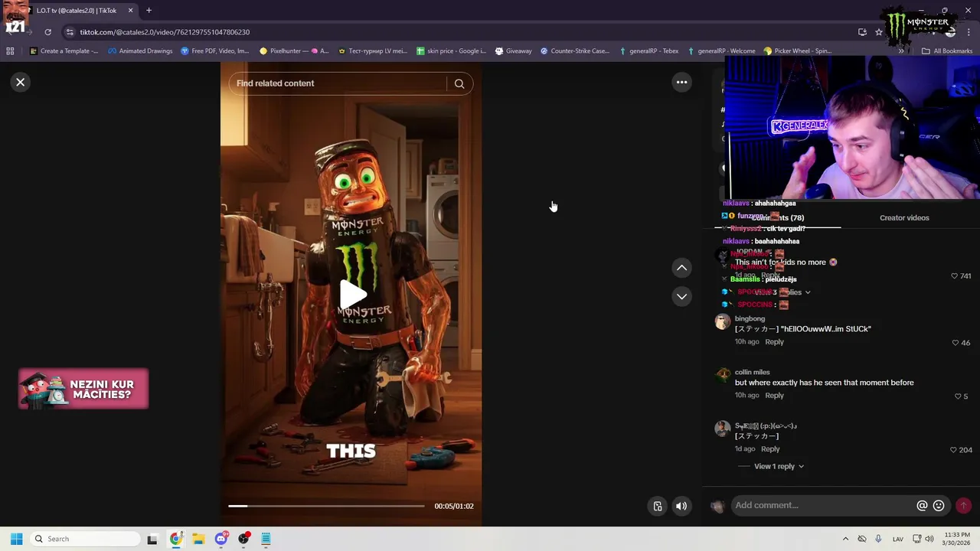
Task: Click the tiktok.com address bar URL
Action: 165,32
